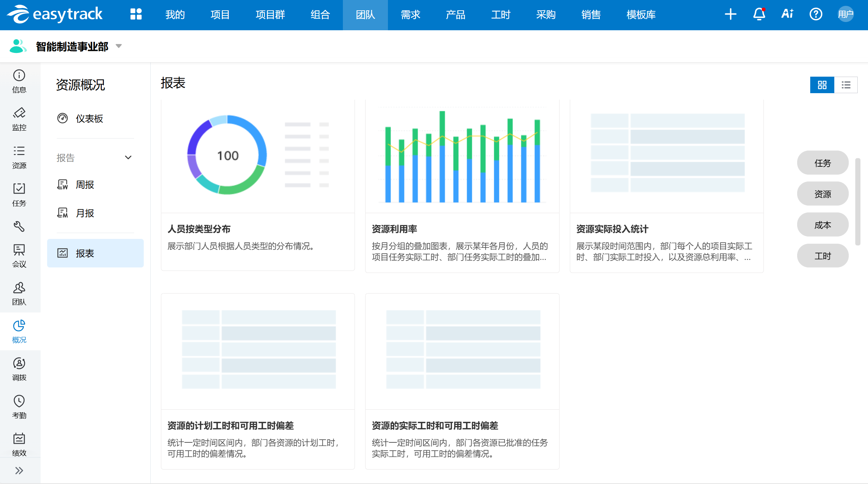Collapse the 报告 section chevron
Viewport: 868px width, 484px height.
(x=128, y=157)
